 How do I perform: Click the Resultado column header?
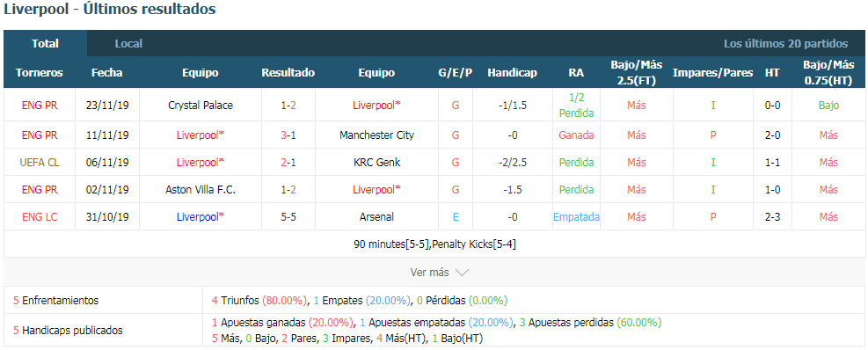point(288,72)
